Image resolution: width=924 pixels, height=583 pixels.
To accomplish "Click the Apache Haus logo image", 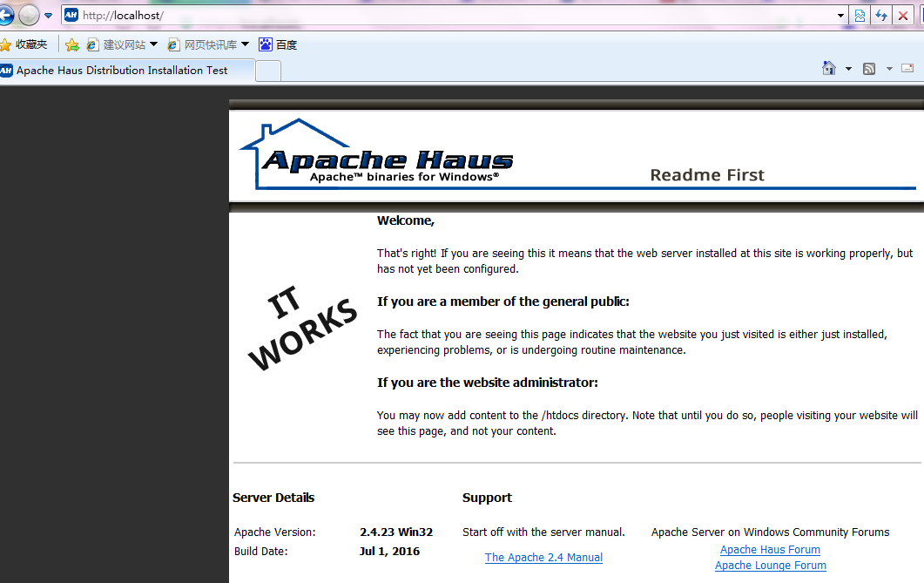I will point(376,154).
